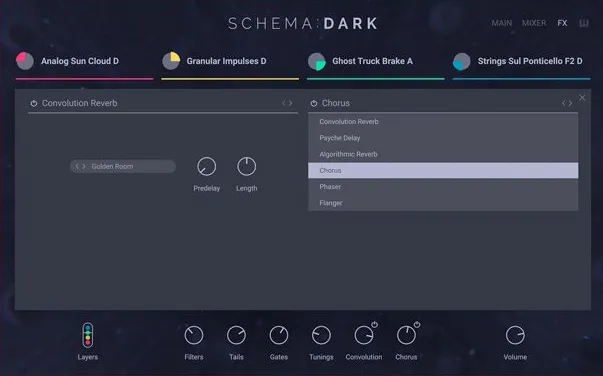603x376 pixels.
Task: Click the Tails knob
Action: point(237,335)
